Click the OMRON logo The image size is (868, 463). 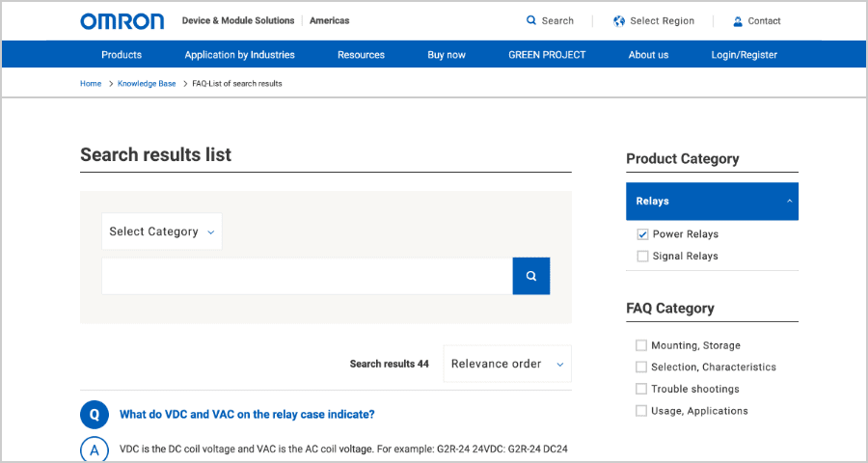click(122, 21)
